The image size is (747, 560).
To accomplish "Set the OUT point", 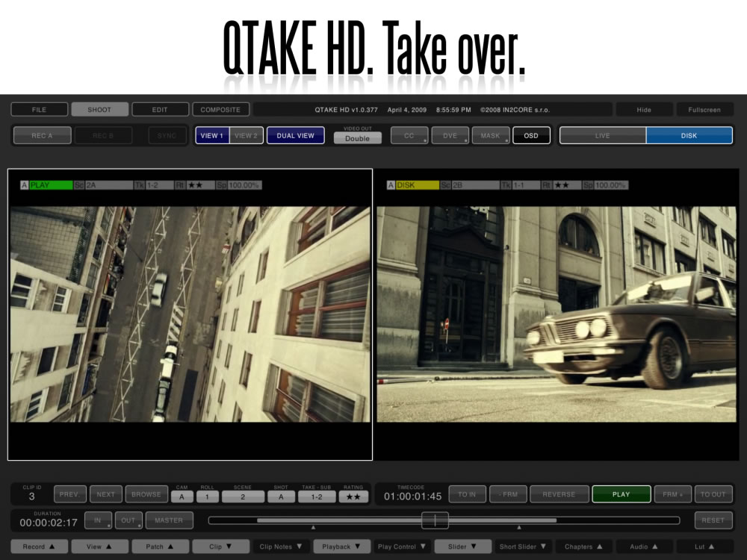I will tap(128, 520).
